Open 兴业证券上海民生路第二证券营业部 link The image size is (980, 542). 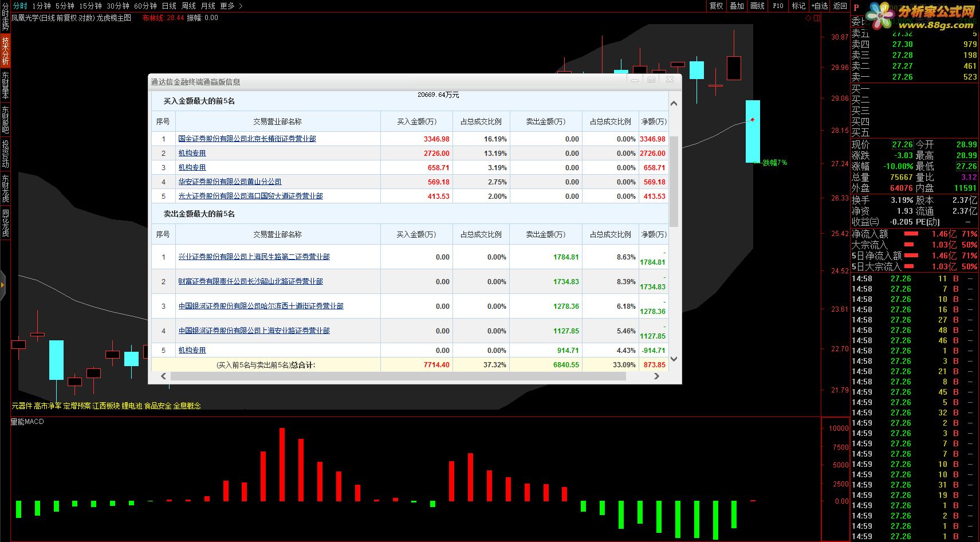pyautogui.click(x=254, y=257)
